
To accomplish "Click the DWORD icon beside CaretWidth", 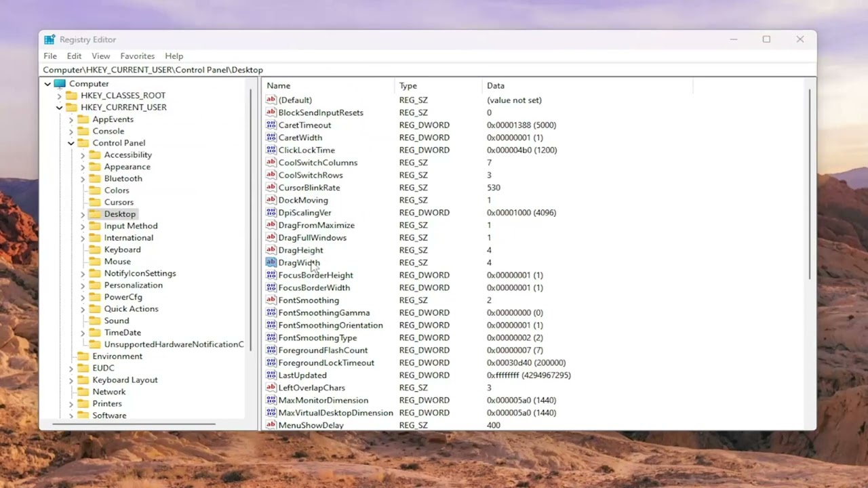I will point(271,138).
